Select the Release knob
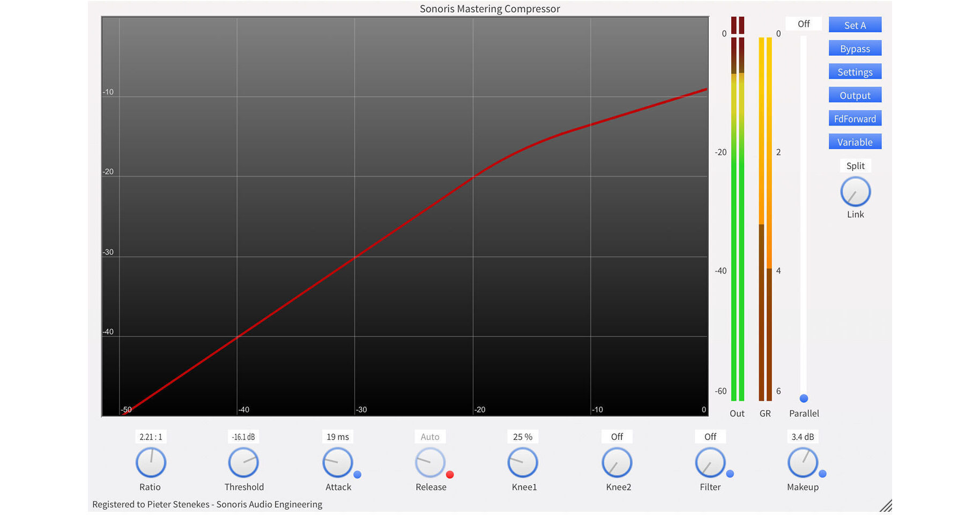The height and width of the screenshot is (515, 980). [x=430, y=462]
